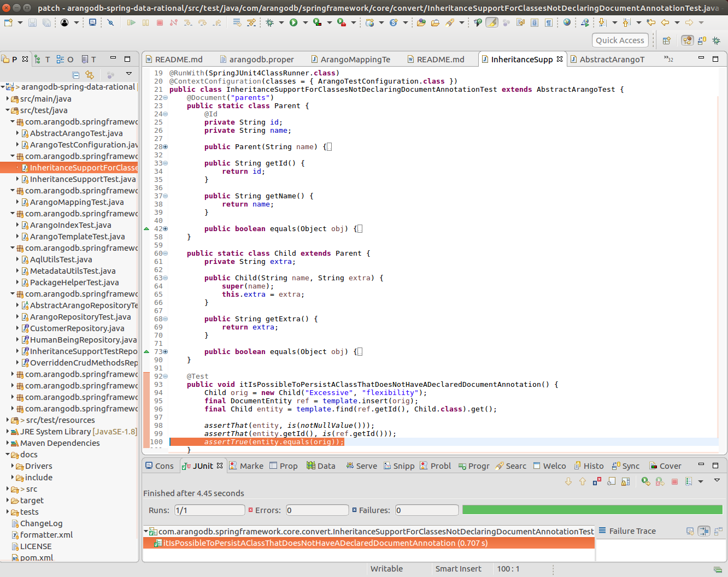Screen dimensions: 728x577
Task: Open the Problems view tab
Action: 435,466
